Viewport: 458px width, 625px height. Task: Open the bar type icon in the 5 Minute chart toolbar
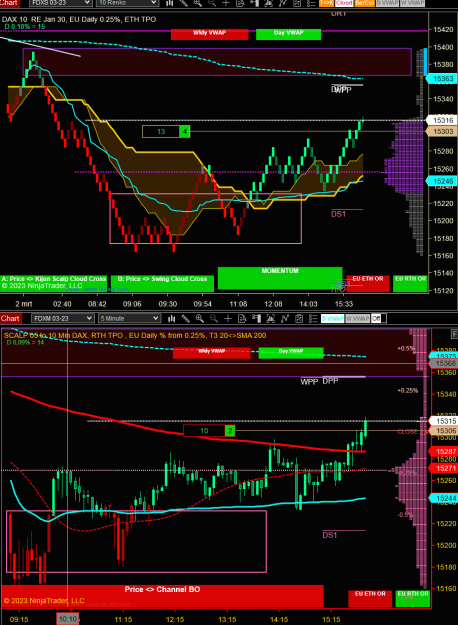pos(172,318)
